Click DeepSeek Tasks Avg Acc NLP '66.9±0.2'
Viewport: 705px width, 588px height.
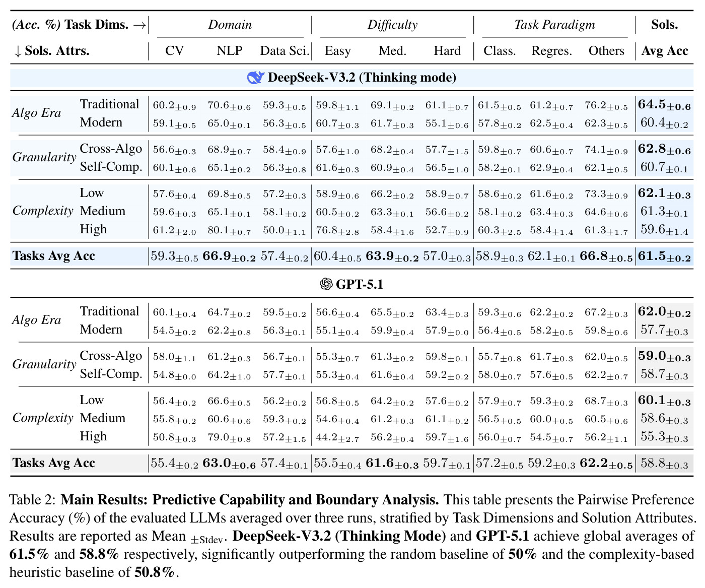point(229,256)
